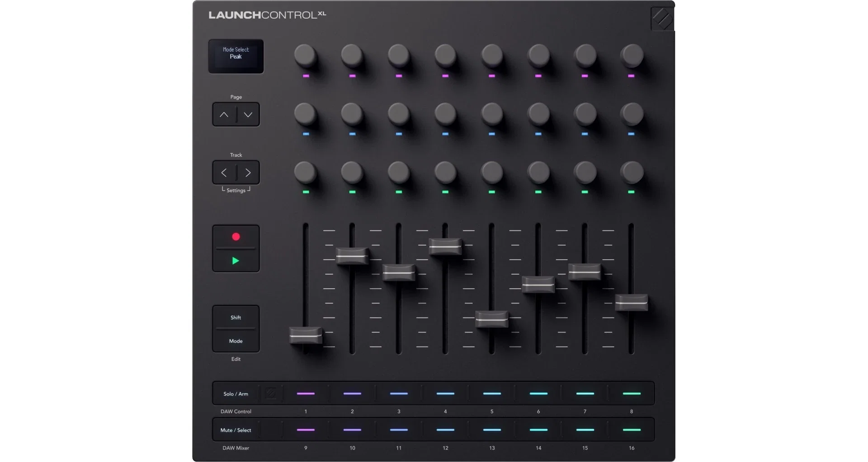Click the second knob in the pink-lit top row
This screenshot has height=462, width=868.
[352, 55]
